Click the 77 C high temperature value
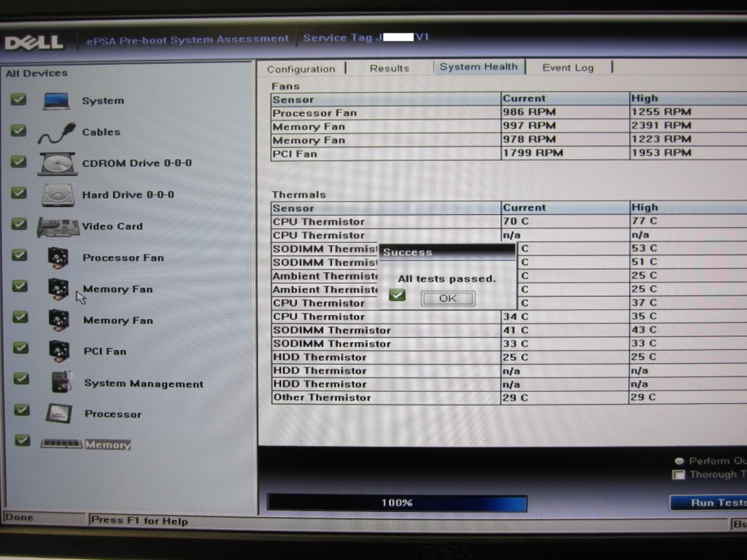The width and height of the screenshot is (747, 560). [x=643, y=221]
